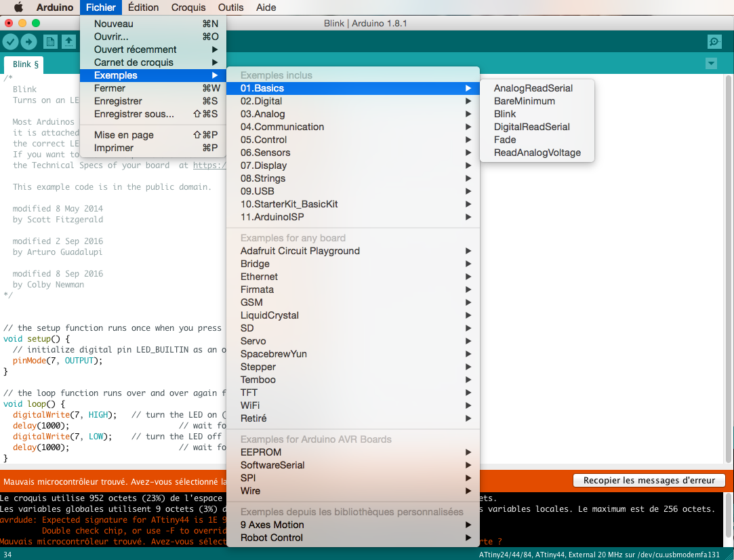Screen dimensions: 734x560
Task: Expand the SpacebrewYun library examples
Action: [353, 353]
